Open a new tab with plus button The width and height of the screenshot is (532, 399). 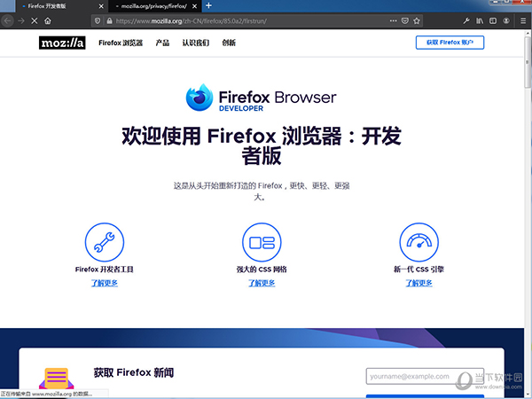click(208, 6)
